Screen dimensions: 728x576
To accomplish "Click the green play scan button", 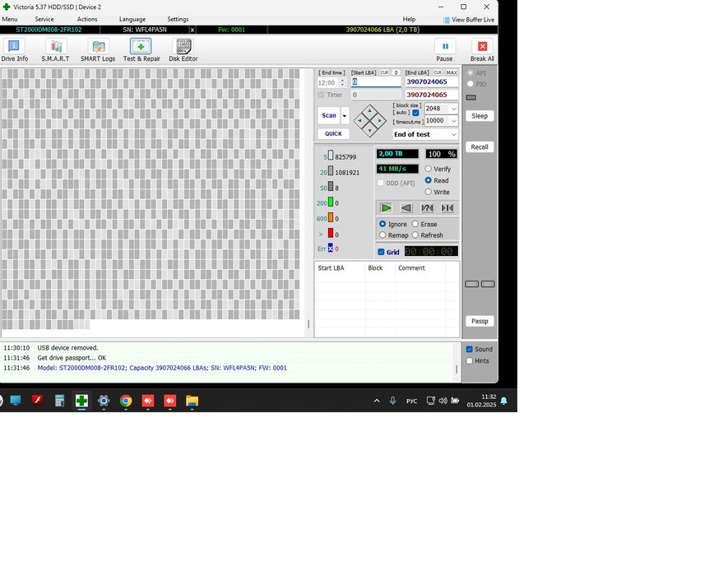I will click(x=386, y=207).
